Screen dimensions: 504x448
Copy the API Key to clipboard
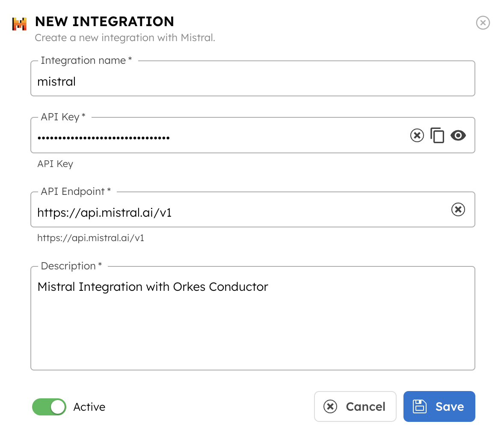(x=437, y=135)
